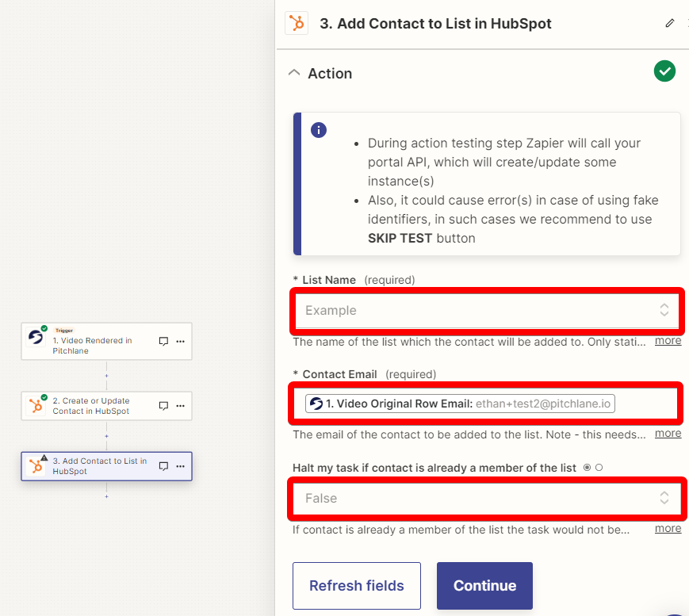Collapse the Action section chevron
689x616 pixels.
[294, 73]
